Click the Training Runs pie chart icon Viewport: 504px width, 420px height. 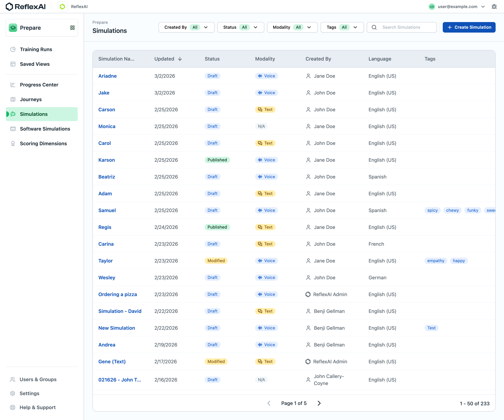[x=13, y=49]
